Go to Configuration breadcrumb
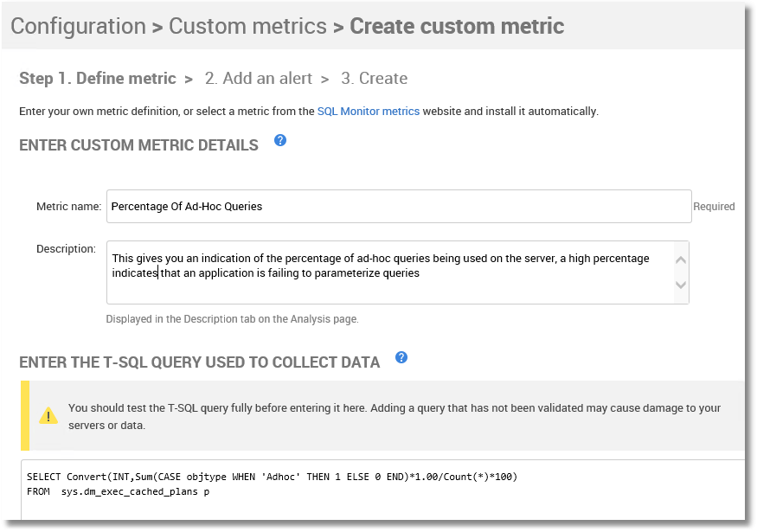This screenshot has width=757, height=532. (x=78, y=26)
